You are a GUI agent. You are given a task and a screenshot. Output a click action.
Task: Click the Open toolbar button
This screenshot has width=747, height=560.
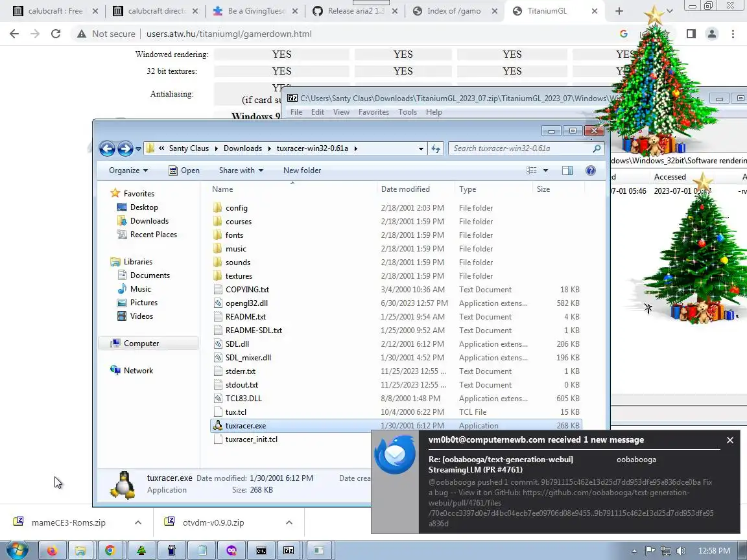coord(184,170)
